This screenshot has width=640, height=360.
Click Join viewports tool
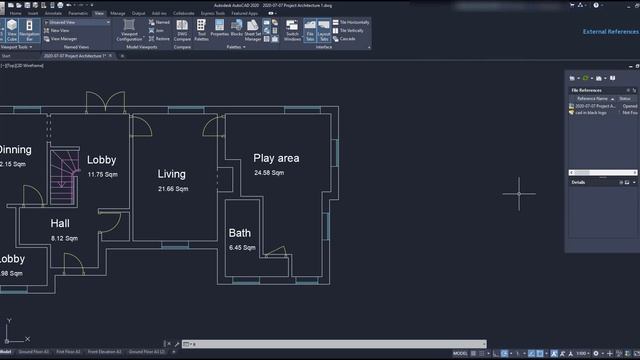[156, 31]
